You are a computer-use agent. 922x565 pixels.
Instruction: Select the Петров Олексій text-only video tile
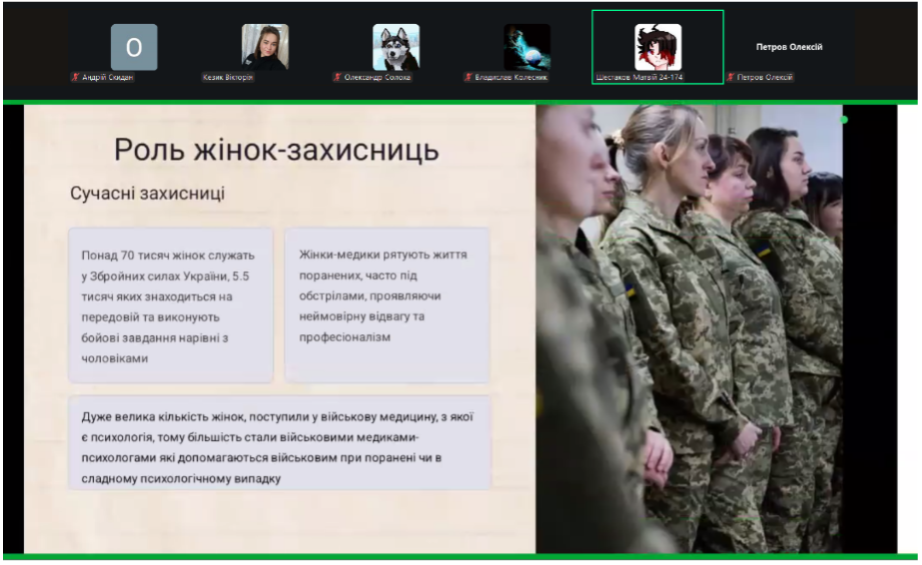(789, 47)
